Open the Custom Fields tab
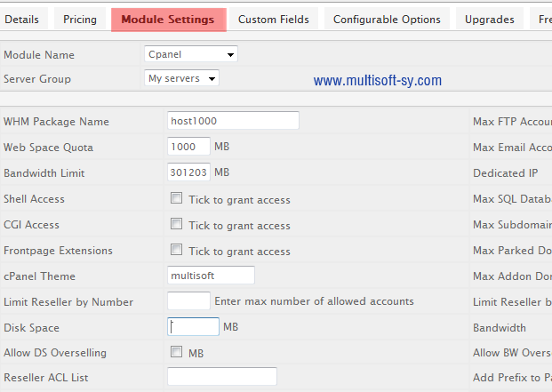The width and height of the screenshot is (552, 392). [x=274, y=19]
